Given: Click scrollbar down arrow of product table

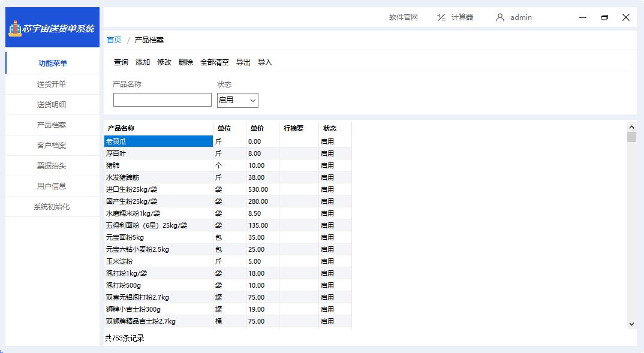Looking at the screenshot, I should (x=631, y=324).
